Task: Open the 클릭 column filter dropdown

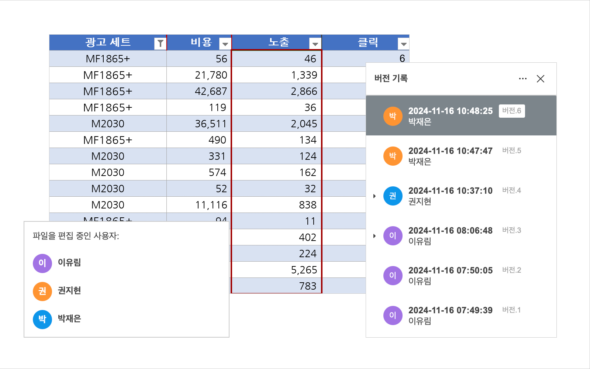Action: (403, 44)
